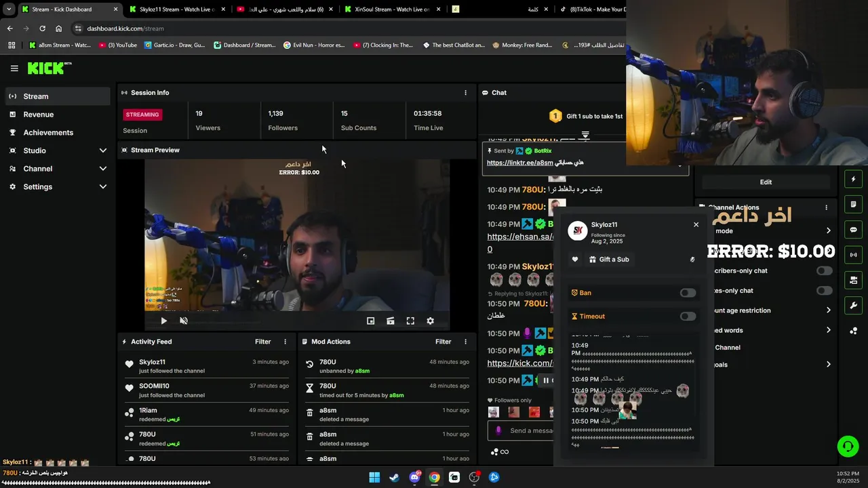
Task: Unmute the stream preview audio
Action: coord(184,321)
